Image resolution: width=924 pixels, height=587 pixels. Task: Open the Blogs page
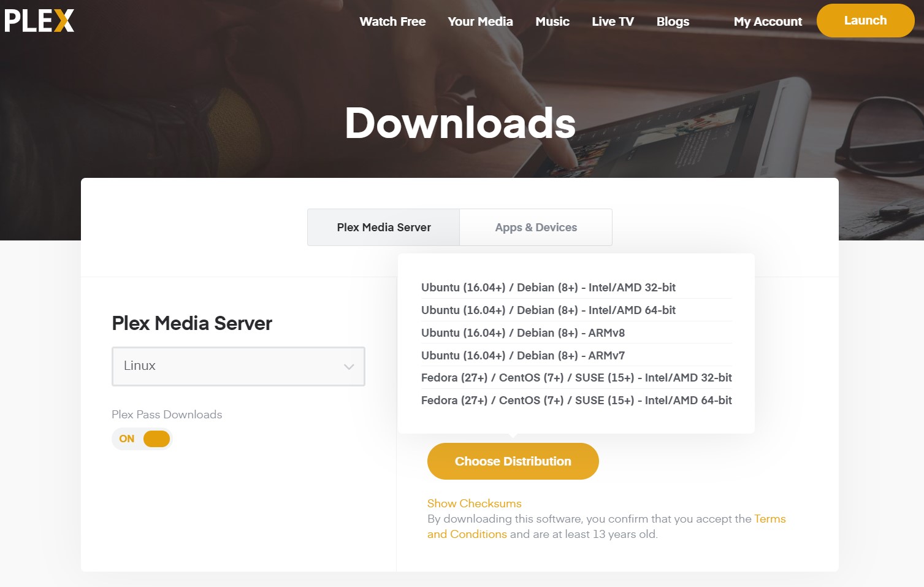coord(673,21)
